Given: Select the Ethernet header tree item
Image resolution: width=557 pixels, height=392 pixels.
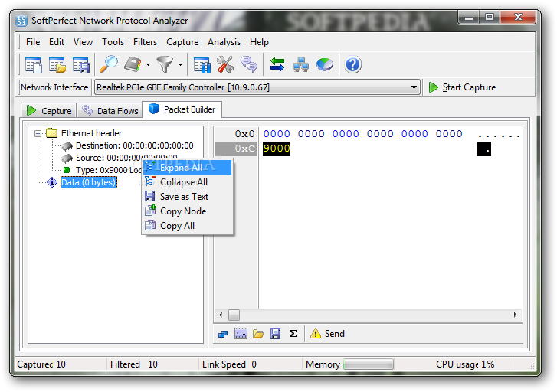Looking at the screenshot, I should [x=91, y=133].
